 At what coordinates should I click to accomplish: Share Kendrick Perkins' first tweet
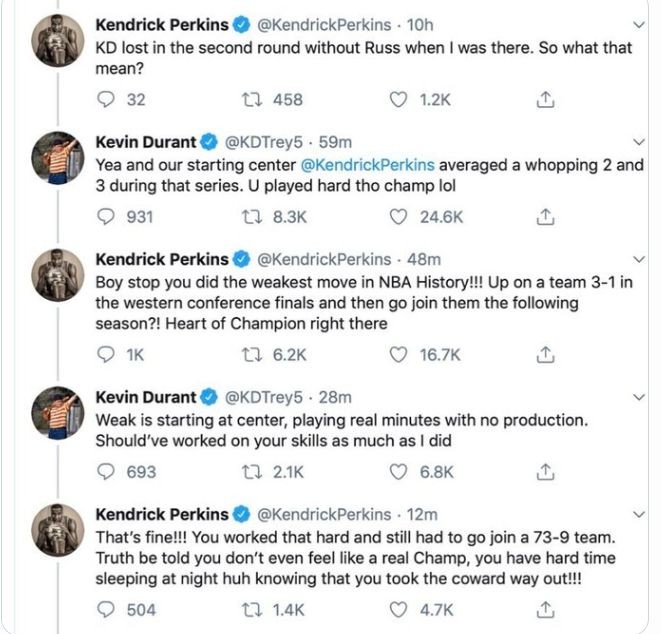(545, 100)
